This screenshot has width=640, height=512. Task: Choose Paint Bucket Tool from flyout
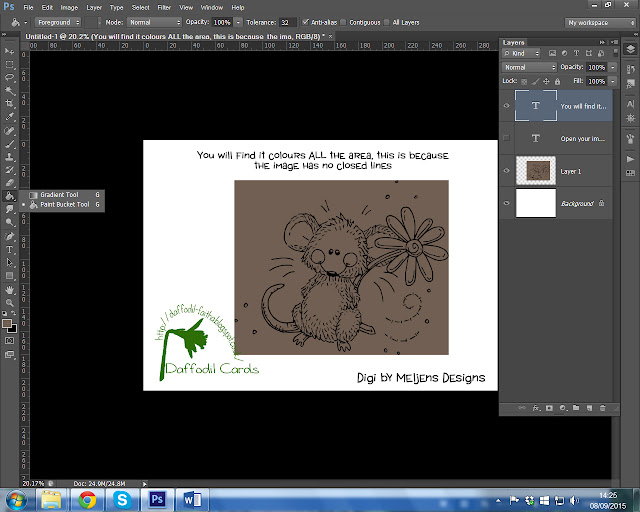point(64,205)
